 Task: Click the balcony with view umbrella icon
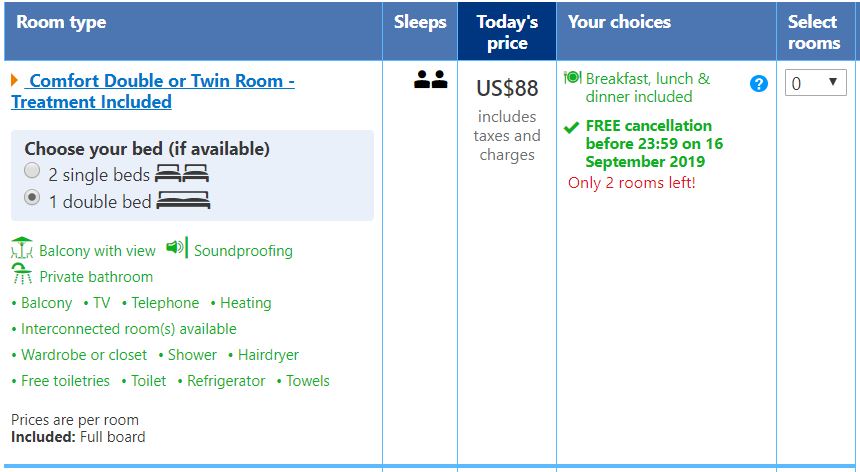pyautogui.click(x=21, y=249)
